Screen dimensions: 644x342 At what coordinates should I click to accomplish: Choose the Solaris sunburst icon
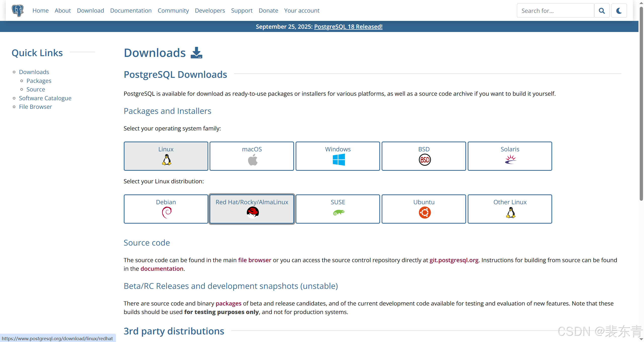point(510,159)
